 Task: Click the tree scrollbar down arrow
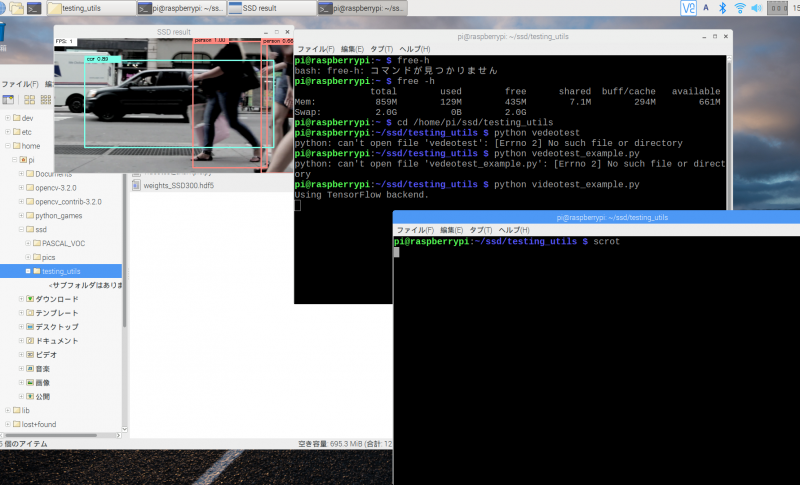(124, 429)
